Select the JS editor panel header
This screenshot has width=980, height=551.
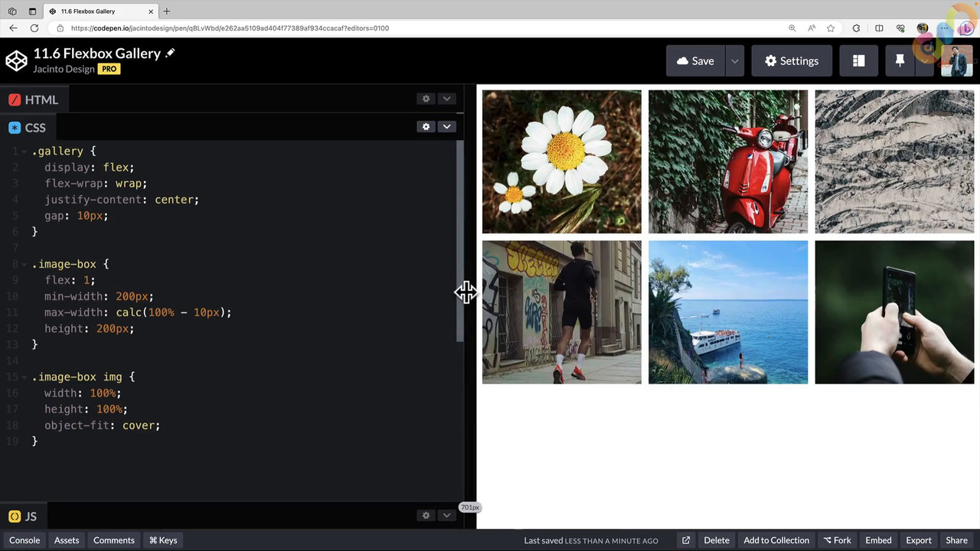pyautogui.click(x=23, y=517)
